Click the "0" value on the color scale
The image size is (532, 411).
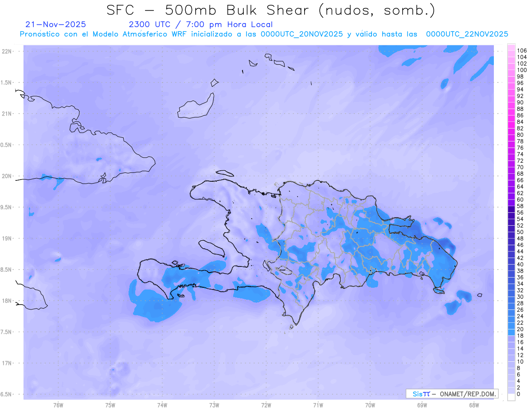[518, 394]
